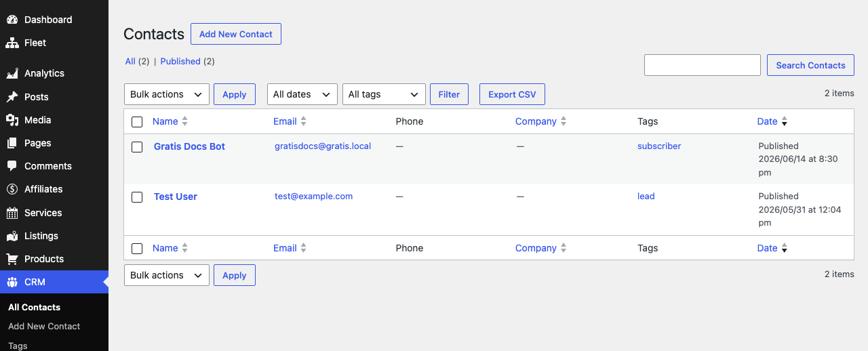Tick the checkbox for Gratis Docs Bot

[x=137, y=147]
